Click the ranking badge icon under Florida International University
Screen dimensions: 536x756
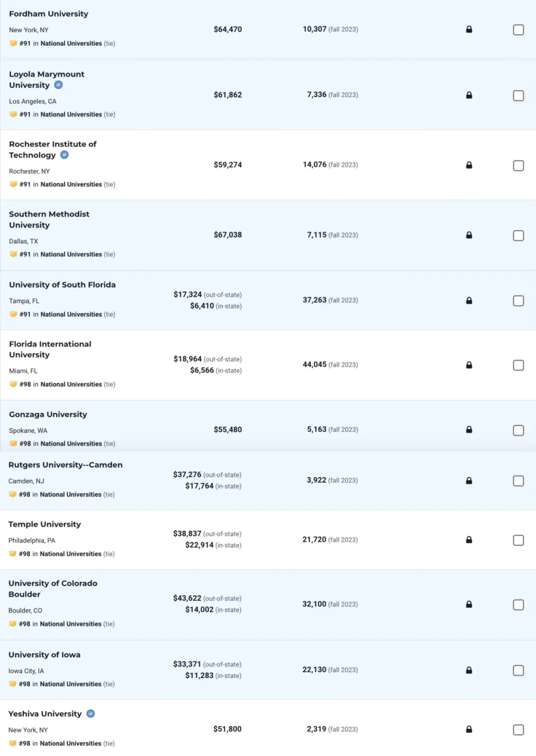[13, 384]
